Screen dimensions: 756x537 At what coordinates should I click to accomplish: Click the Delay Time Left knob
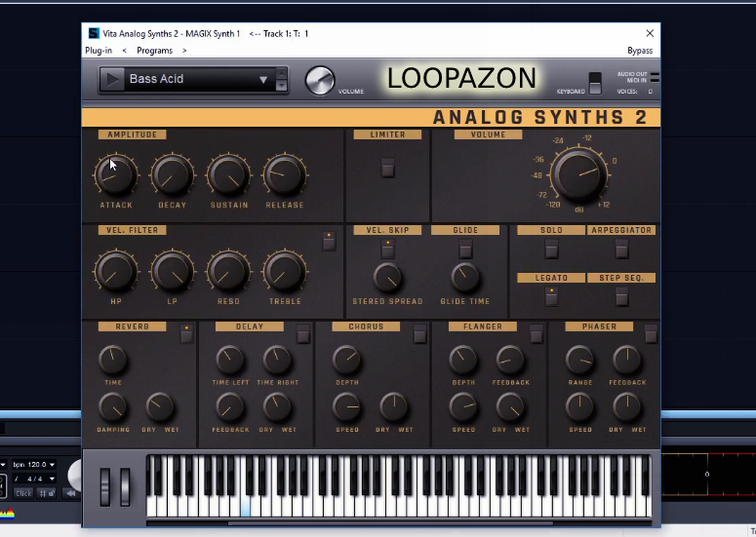click(230, 361)
